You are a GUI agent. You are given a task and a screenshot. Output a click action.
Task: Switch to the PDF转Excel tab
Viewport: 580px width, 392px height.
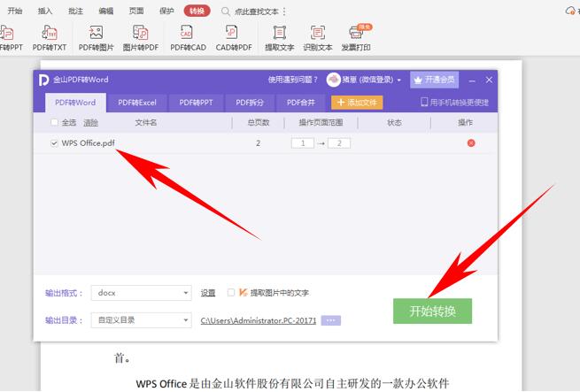[137, 103]
